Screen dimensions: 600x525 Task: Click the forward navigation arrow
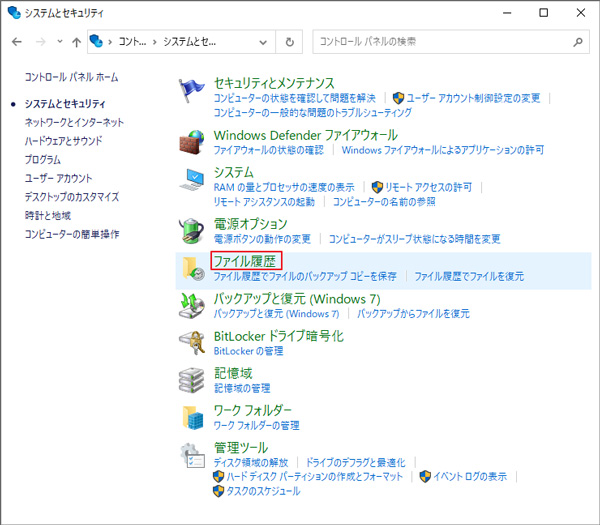click(x=41, y=42)
